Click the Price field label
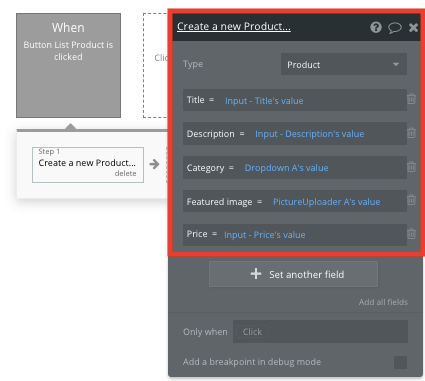This screenshot has height=381, width=425. (197, 234)
